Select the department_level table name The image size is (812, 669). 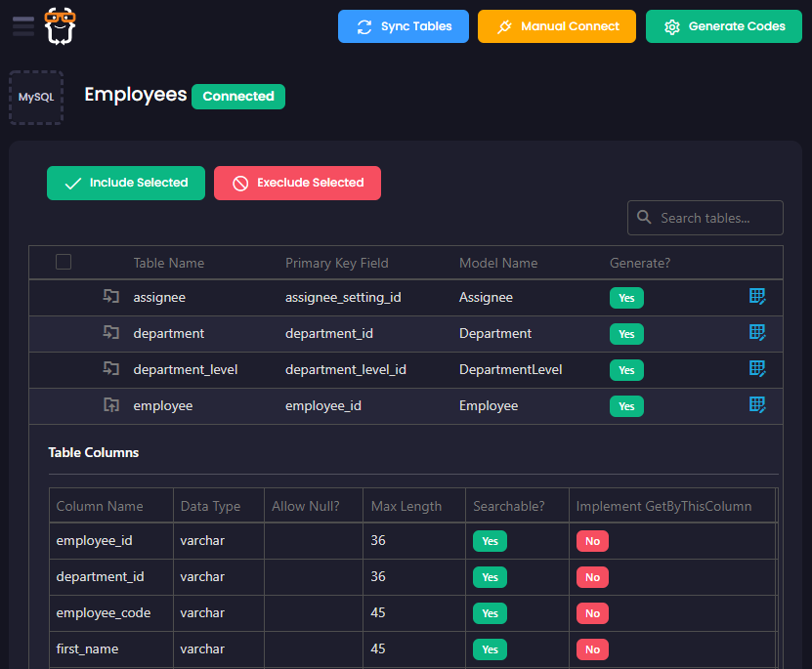coord(186,369)
